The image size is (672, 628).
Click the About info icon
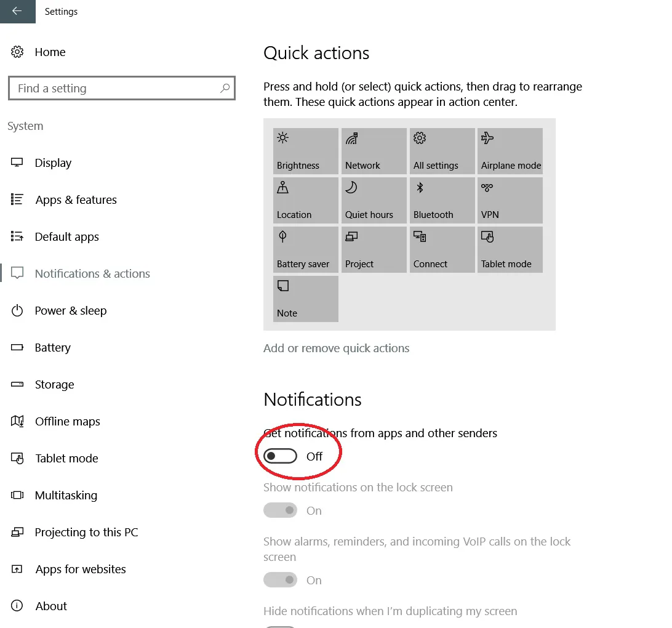click(17, 606)
